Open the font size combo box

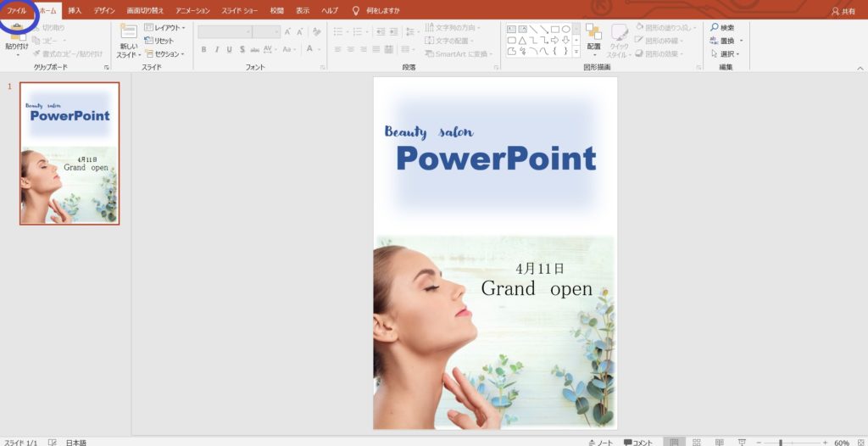click(267, 31)
